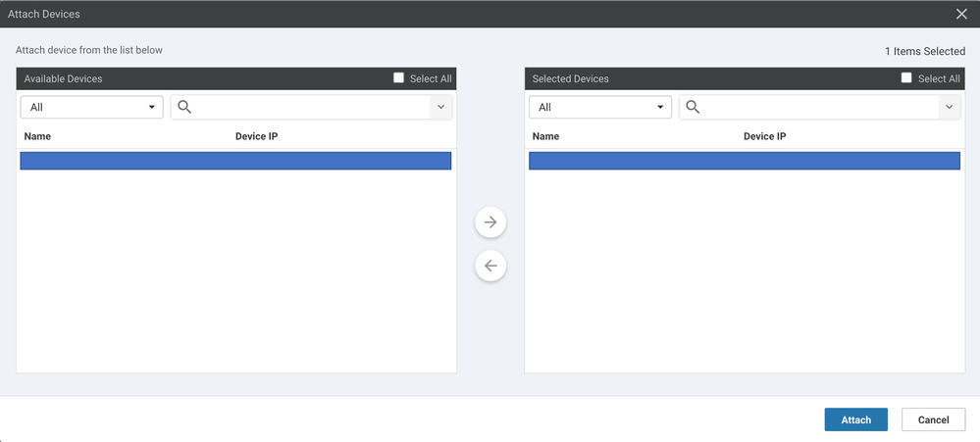Open the All filter dropdown in Available Devices
The width and height of the screenshot is (980, 442).
92,108
